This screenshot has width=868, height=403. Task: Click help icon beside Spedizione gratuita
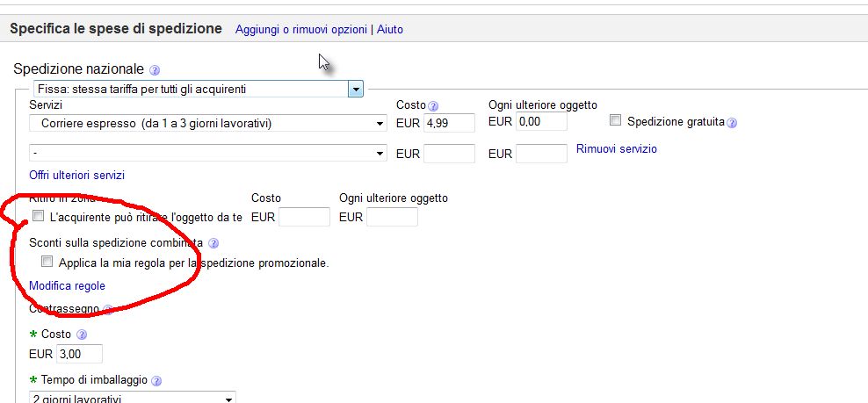point(732,123)
